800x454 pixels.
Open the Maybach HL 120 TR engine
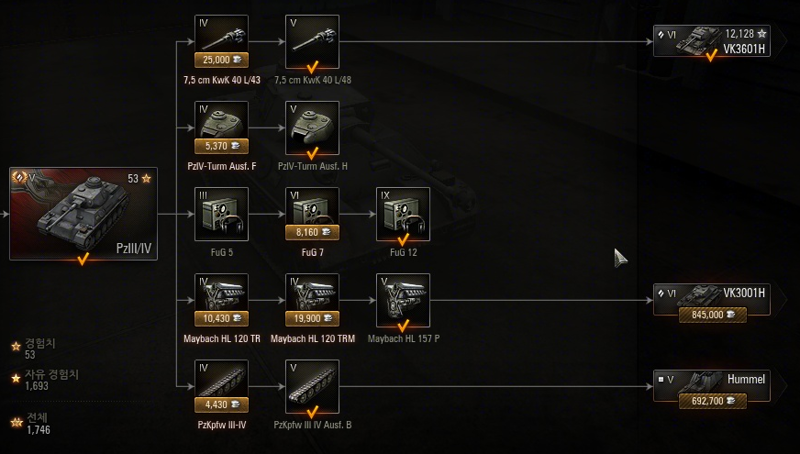(x=221, y=300)
